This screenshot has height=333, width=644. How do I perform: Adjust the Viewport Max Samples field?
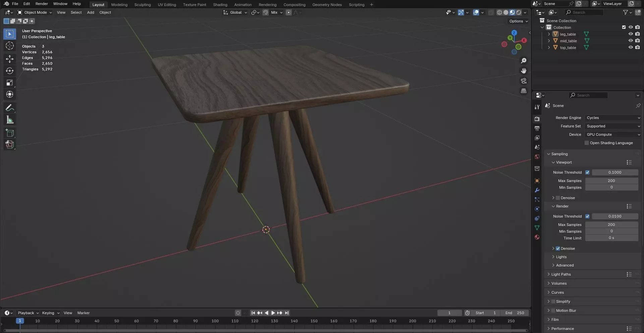(611, 181)
